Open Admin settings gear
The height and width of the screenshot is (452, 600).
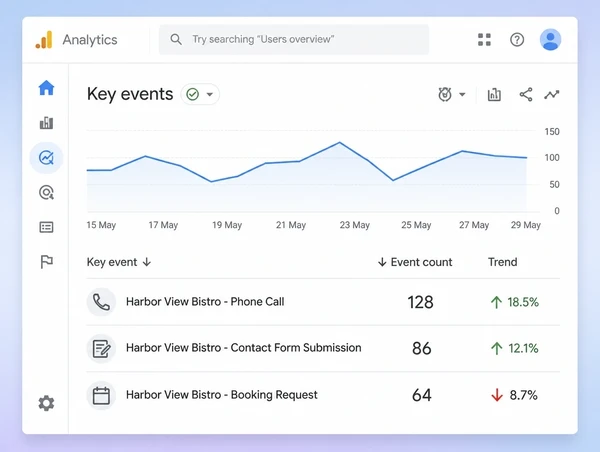pos(46,403)
